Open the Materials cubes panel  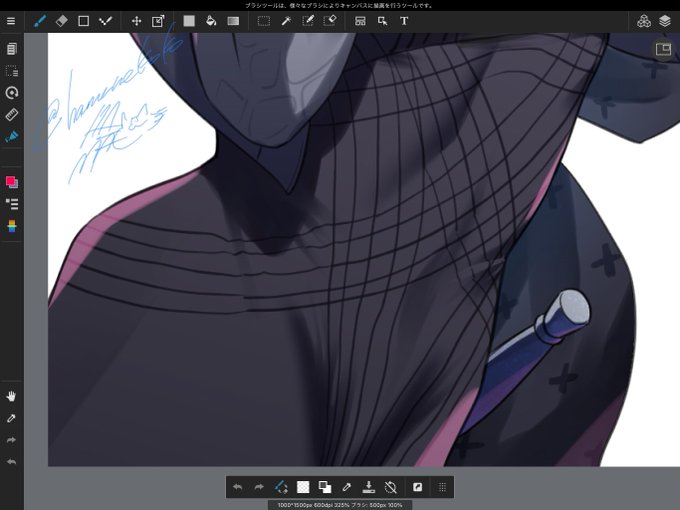click(x=644, y=21)
